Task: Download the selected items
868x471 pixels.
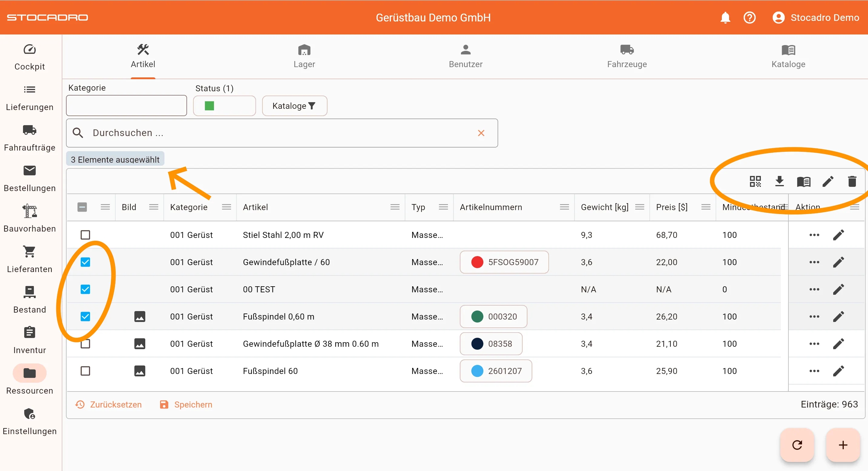Action: [779, 181]
